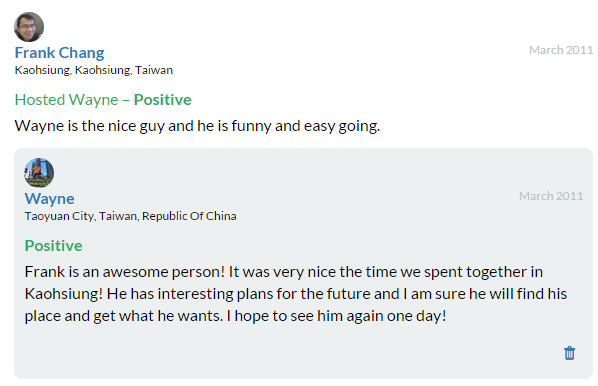Screen dimensions: 598x386
Task: Click the bold 'Positive' word beside Hosted Wayne
Action: coord(162,100)
